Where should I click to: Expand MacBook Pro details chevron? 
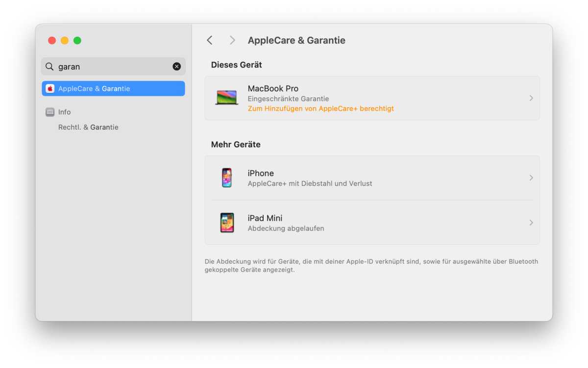[x=531, y=98]
